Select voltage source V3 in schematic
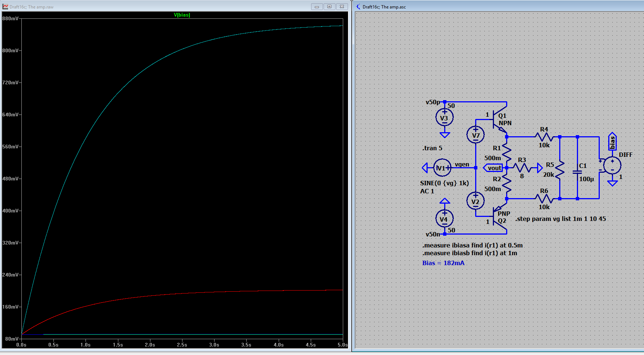The image size is (644, 355). pos(445,118)
